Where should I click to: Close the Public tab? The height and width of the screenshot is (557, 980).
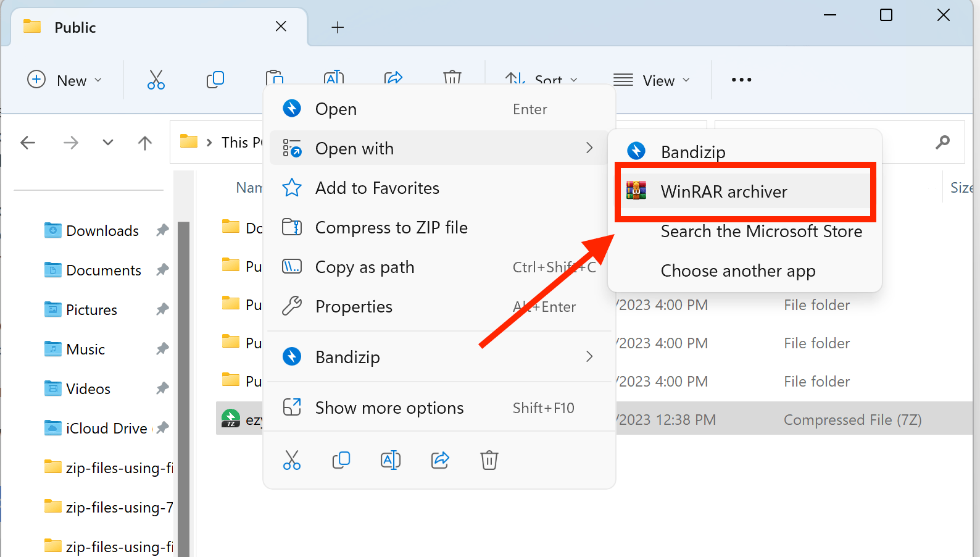click(x=281, y=27)
